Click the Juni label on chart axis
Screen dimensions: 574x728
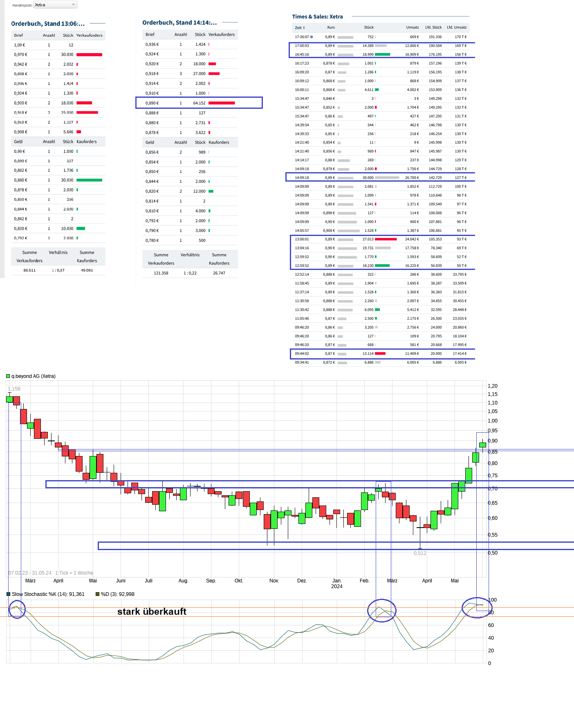click(x=121, y=581)
